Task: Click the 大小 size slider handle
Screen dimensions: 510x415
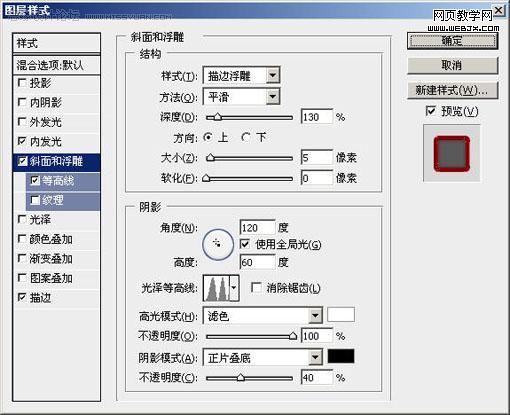Action: click(210, 158)
